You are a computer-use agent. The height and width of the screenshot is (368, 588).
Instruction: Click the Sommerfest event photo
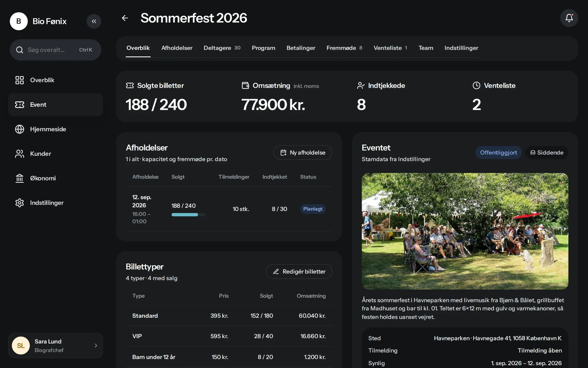click(x=465, y=231)
